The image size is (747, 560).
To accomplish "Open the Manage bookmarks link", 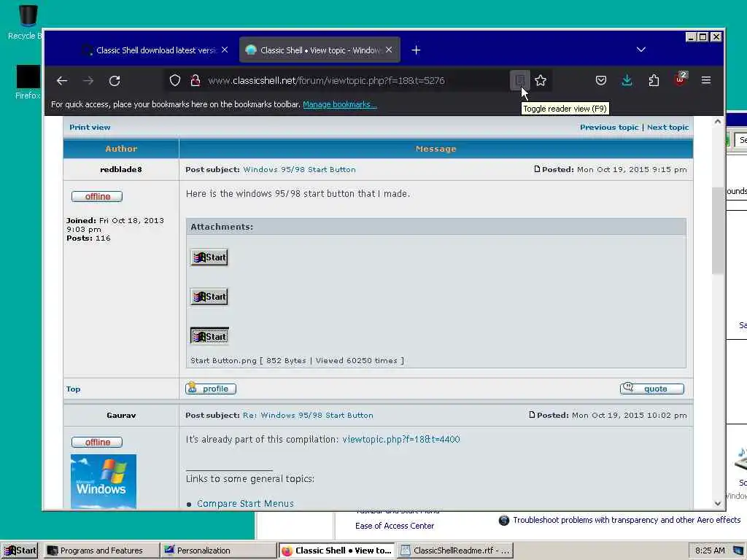I will tap(340, 104).
